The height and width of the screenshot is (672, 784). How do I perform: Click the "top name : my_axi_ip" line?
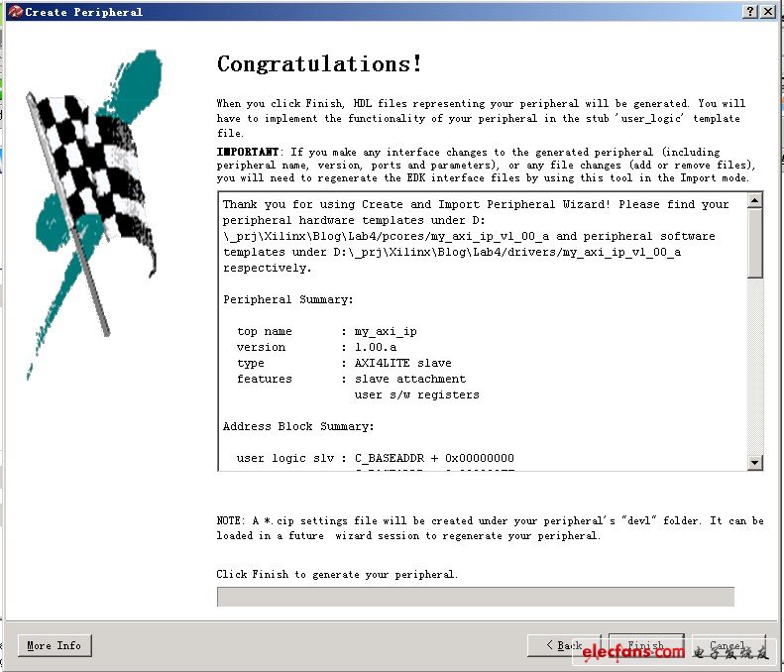(x=326, y=331)
